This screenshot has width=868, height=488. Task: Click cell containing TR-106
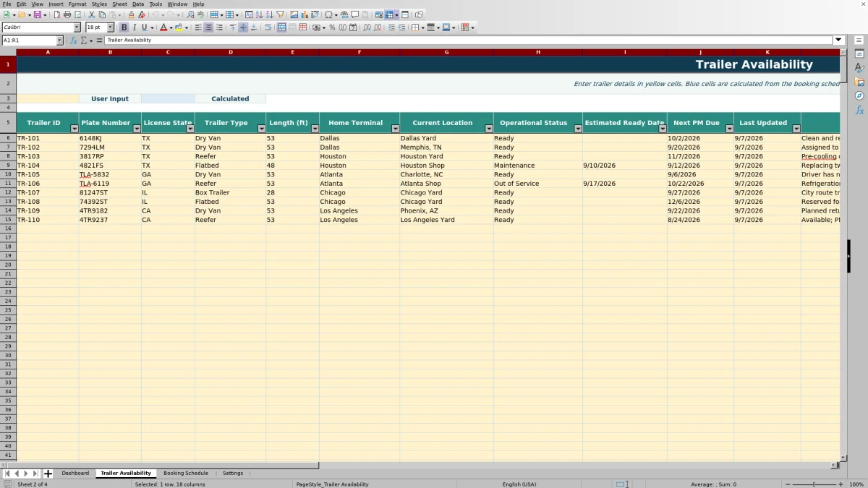[47, 184]
